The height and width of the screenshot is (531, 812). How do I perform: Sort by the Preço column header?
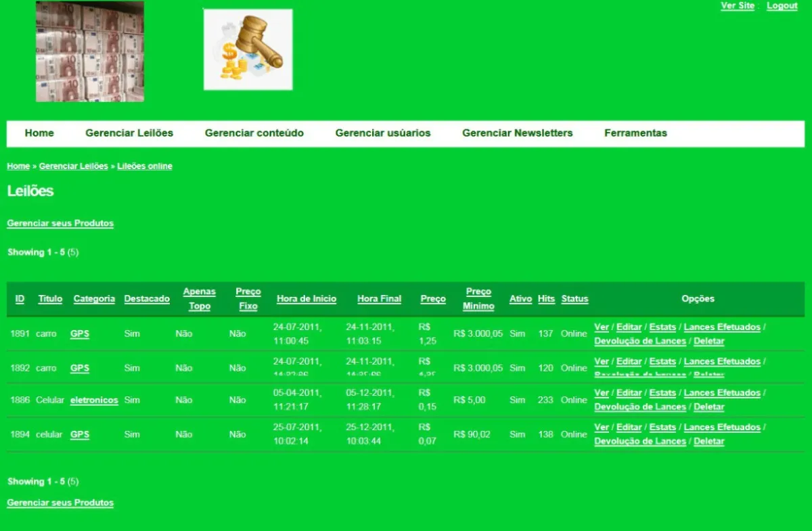(x=433, y=299)
